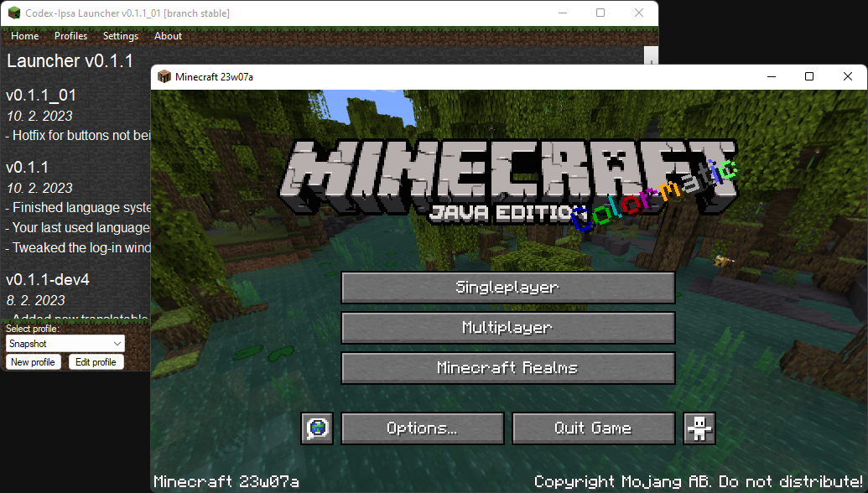Open the Options... screen
This screenshot has width=868, height=493.
422,428
